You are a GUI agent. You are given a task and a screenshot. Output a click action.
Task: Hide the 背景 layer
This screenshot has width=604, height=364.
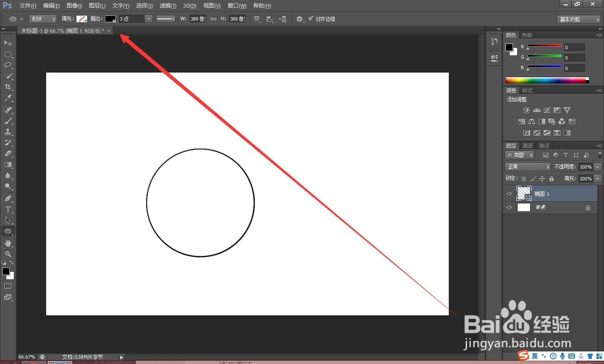click(x=509, y=208)
